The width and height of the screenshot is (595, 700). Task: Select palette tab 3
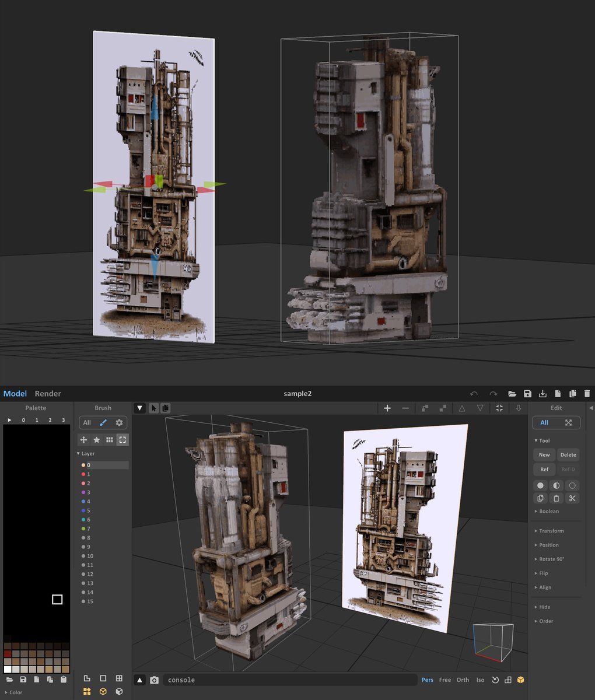[x=64, y=420]
